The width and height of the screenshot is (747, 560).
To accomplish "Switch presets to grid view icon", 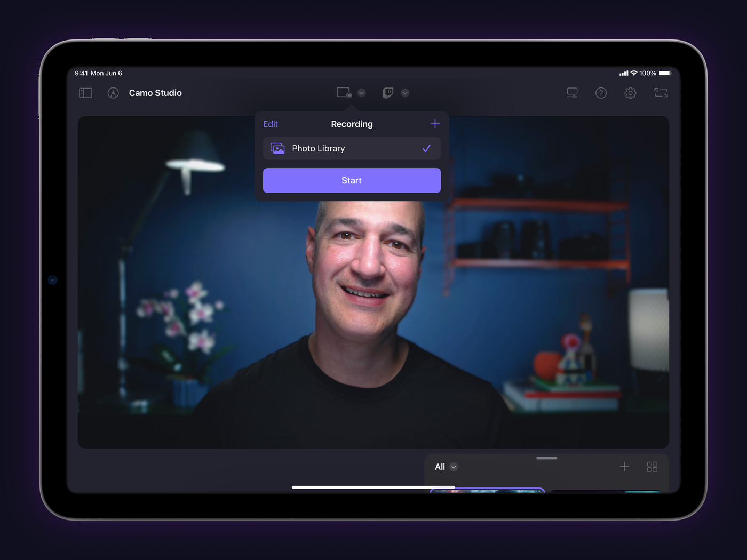I will click(x=652, y=467).
